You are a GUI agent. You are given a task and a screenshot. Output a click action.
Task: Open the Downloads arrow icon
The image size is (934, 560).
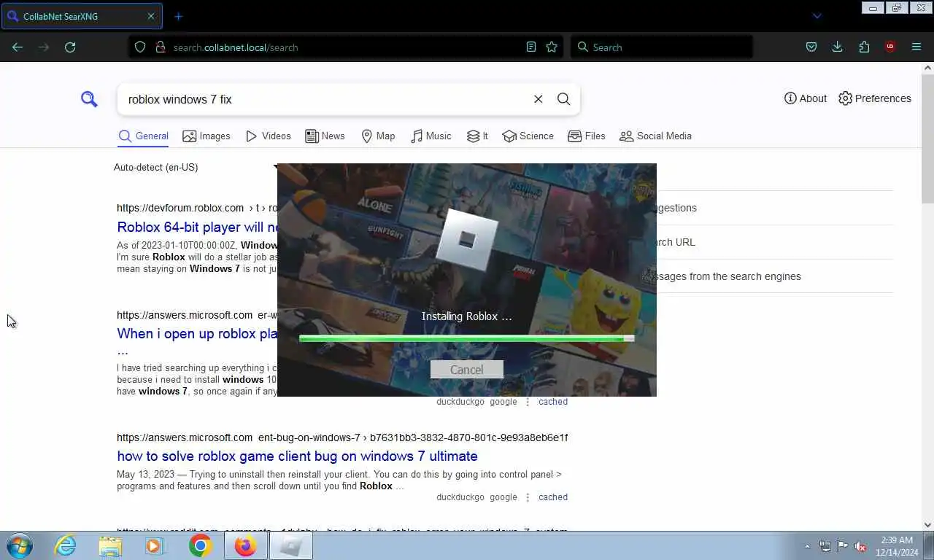click(838, 47)
